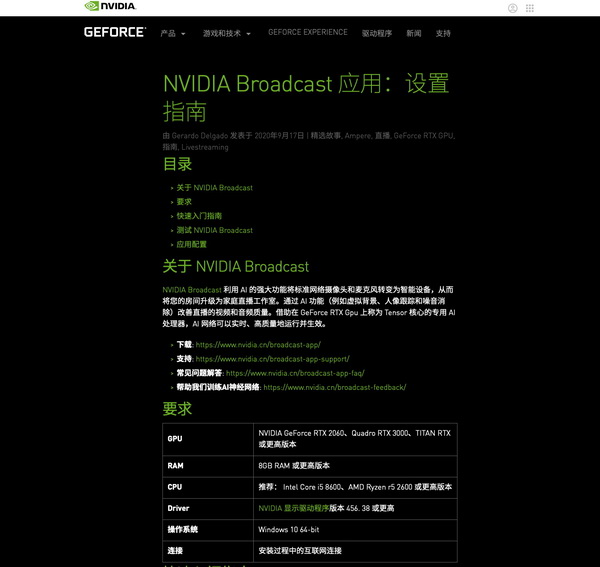Click the Intel Core i5 8600 CPU cell

click(355, 487)
